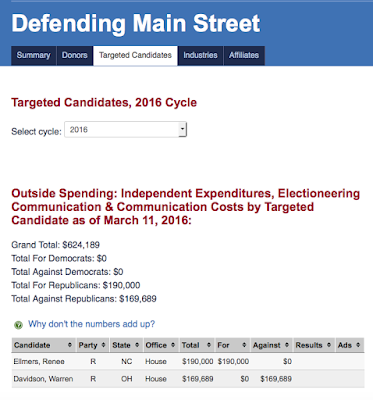
Task: Select the Ellmers, Renee table row
Action: pos(188,361)
